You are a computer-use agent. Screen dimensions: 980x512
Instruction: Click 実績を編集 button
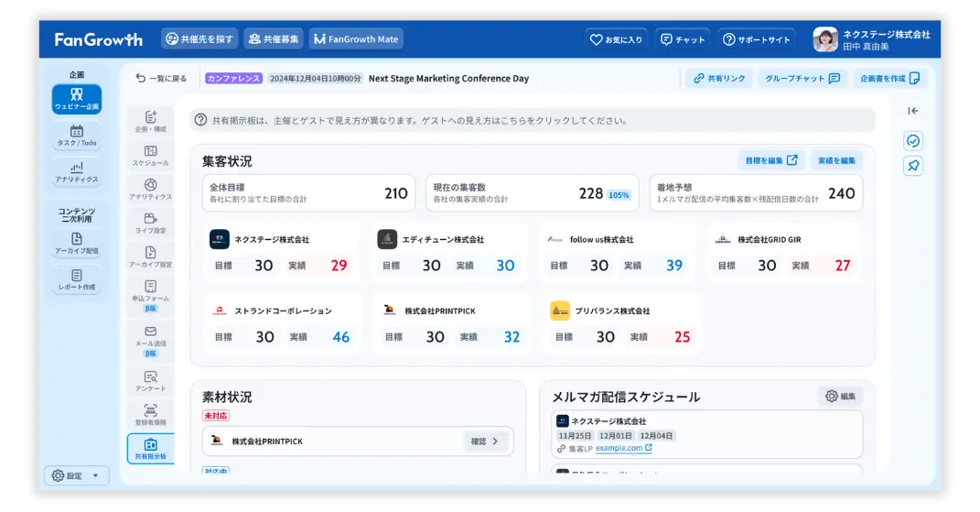pyautogui.click(x=836, y=160)
